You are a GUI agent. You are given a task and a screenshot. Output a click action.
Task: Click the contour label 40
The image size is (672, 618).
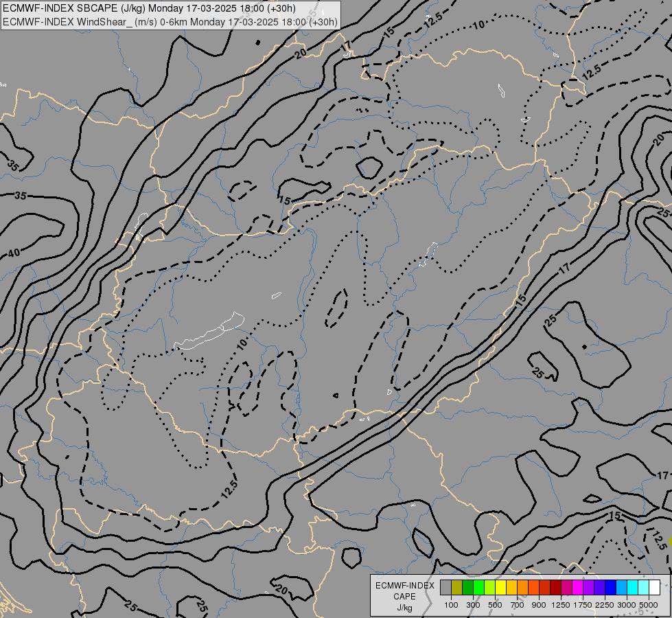(14, 253)
